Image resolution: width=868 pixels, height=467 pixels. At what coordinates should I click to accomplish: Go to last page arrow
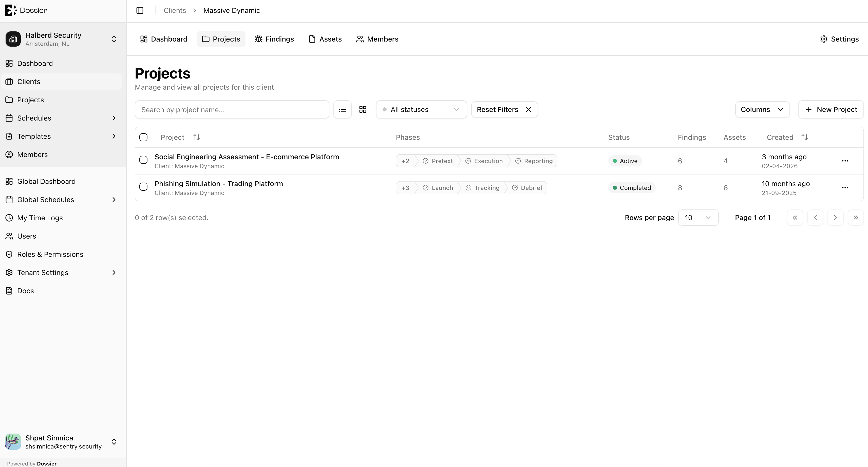point(856,218)
